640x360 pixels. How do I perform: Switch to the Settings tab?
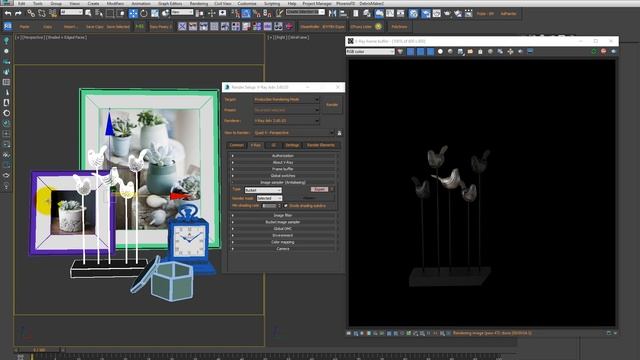(x=292, y=145)
